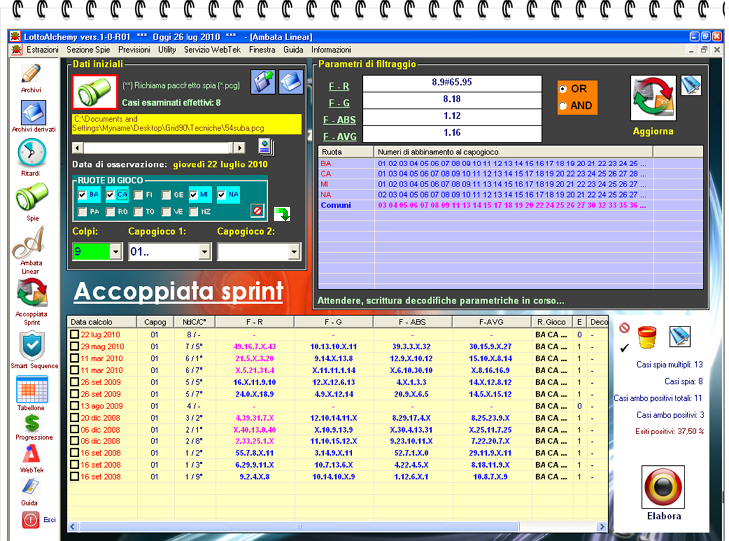729x541 pixels.
Task: Open the Utility menu
Action: tap(167, 50)
